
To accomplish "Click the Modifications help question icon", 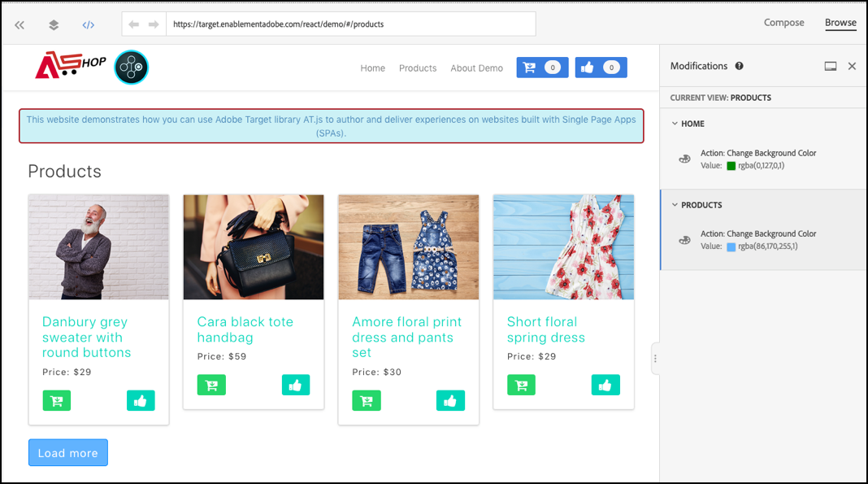I will [739, 66].
